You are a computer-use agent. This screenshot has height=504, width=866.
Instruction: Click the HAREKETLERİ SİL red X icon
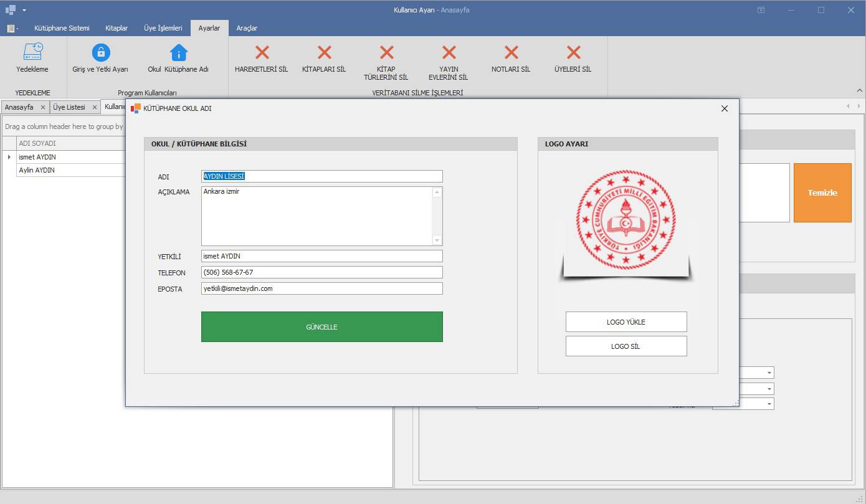262,52
